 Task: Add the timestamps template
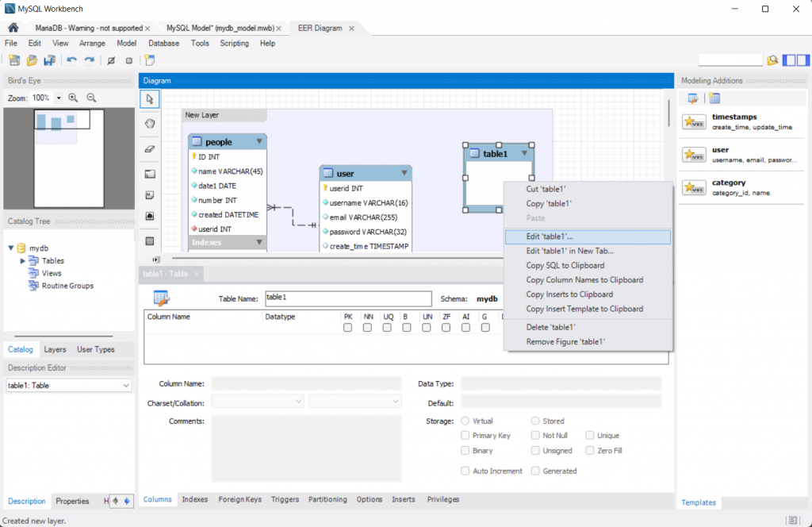click(742, 121)
